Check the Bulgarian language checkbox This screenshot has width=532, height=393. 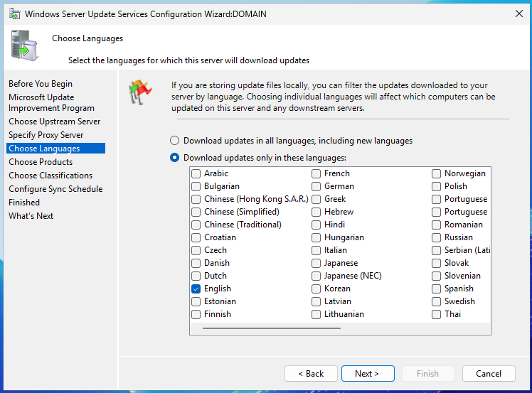[x=196, y=186]
